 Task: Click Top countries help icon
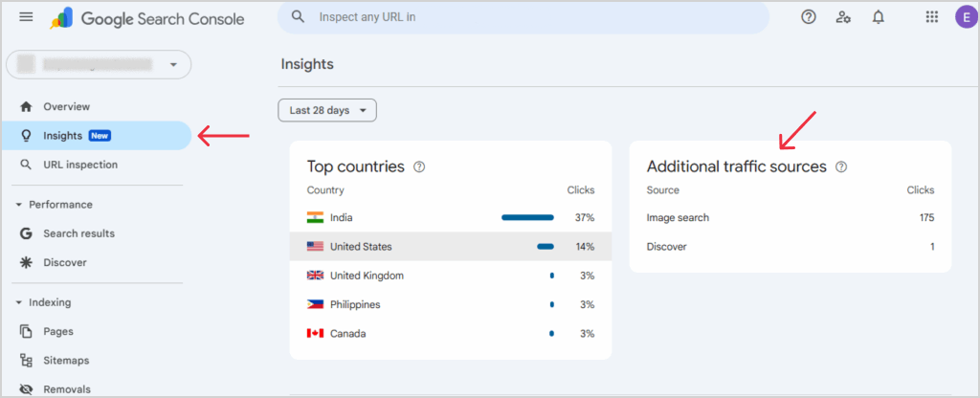pyautogui.click(x=419, y=166)
